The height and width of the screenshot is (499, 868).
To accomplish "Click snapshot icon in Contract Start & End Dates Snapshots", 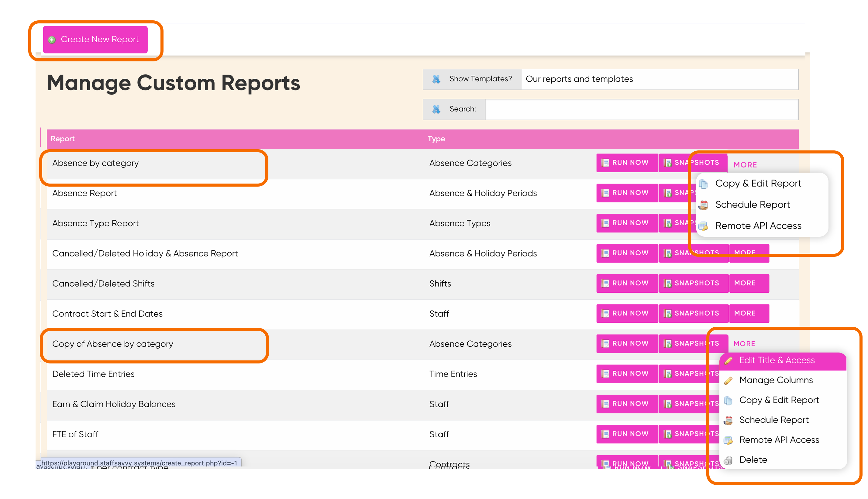I will (667, 314).
